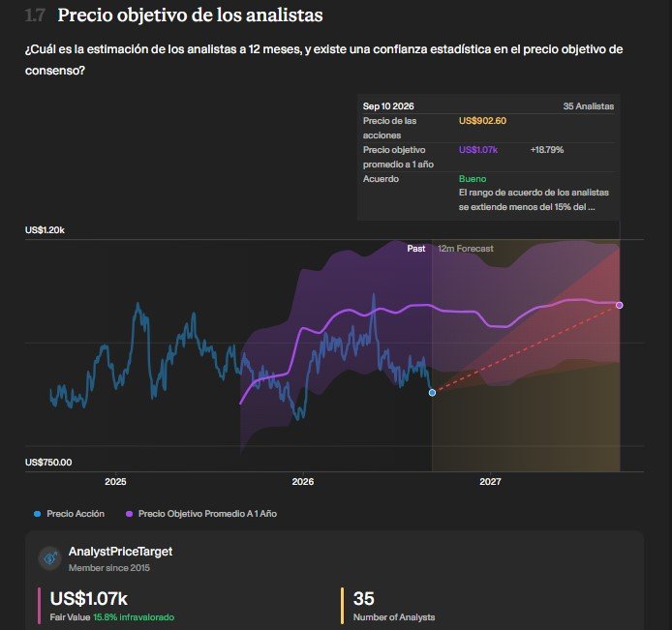This screenshot has width=672, height=630.
Task: Toggle Precio Acción blue legend dot
Action: coord(38,514)
